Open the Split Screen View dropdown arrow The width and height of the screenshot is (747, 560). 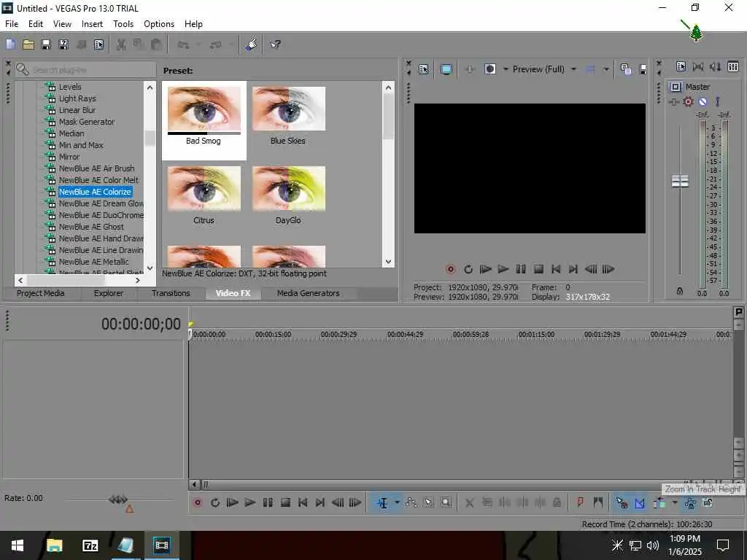pos(506,69)
